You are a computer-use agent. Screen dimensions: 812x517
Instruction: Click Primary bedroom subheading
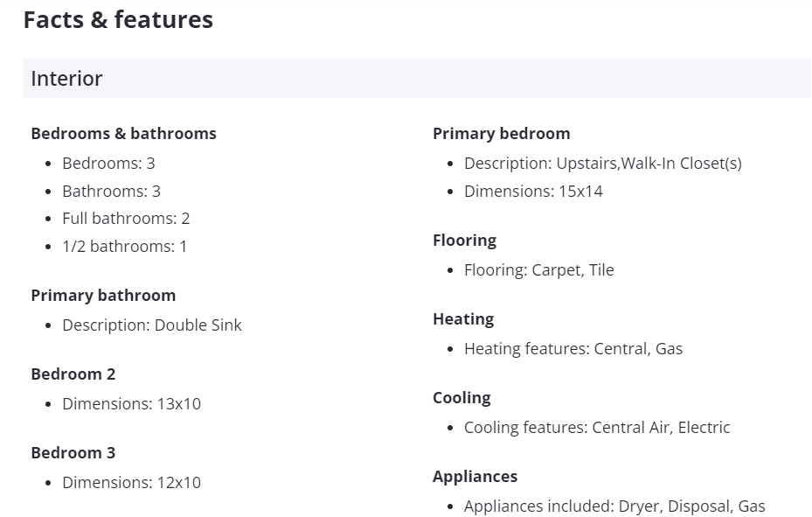click(x=502, y=134)
